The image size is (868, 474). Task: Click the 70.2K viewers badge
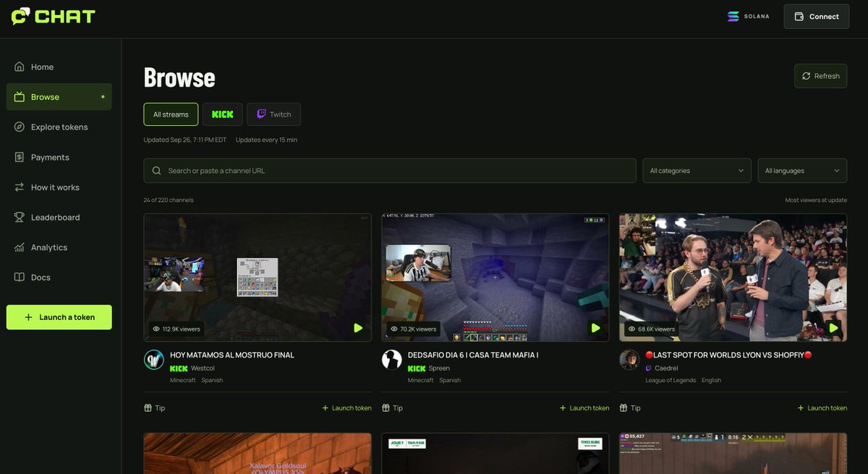(x=414, y=329)
